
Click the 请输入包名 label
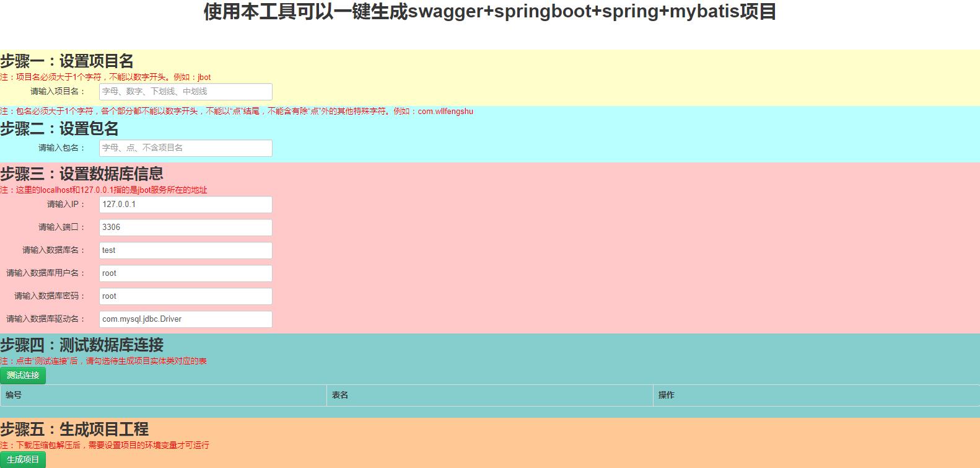[x=62, y=148]
